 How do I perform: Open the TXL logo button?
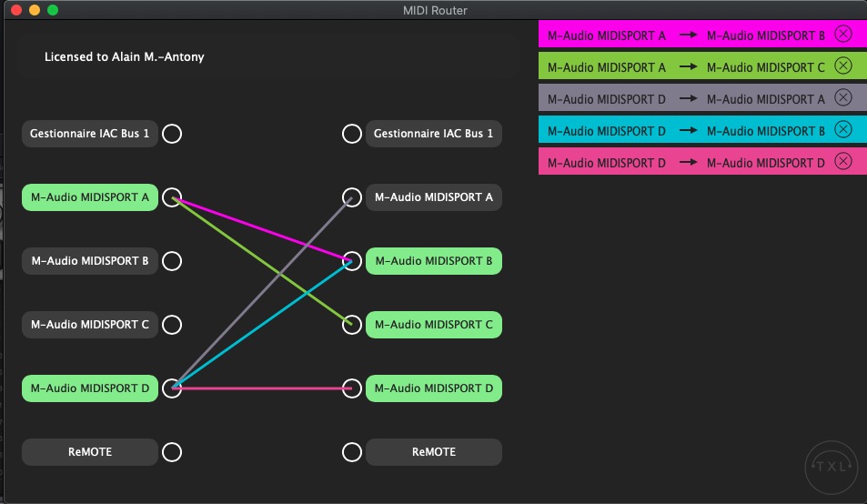tap(831, 467)
